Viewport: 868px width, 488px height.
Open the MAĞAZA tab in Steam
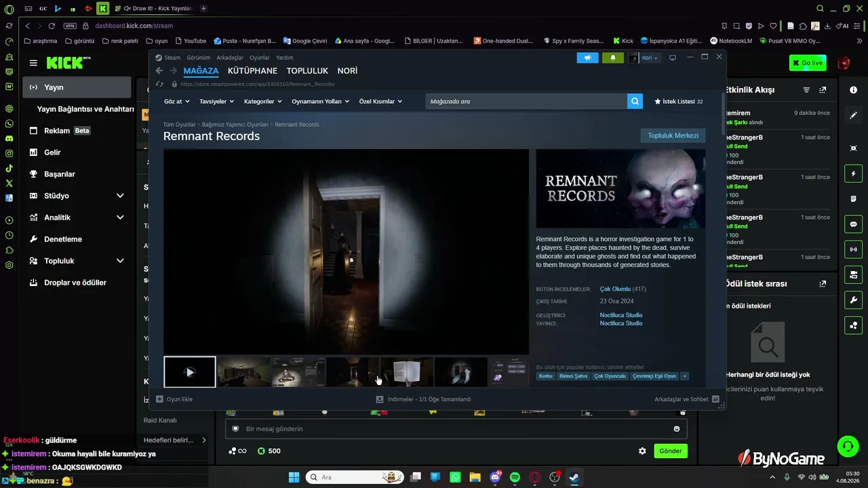click(201, 70)
